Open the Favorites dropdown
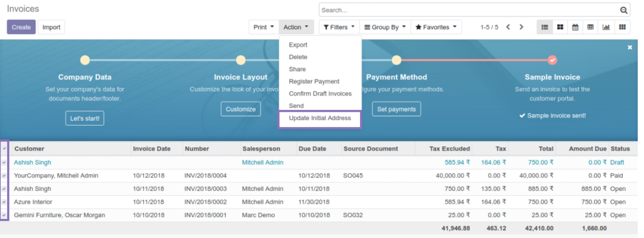This screenshot has width=644, height=238. pyautogui.click(x=436, y=27)
